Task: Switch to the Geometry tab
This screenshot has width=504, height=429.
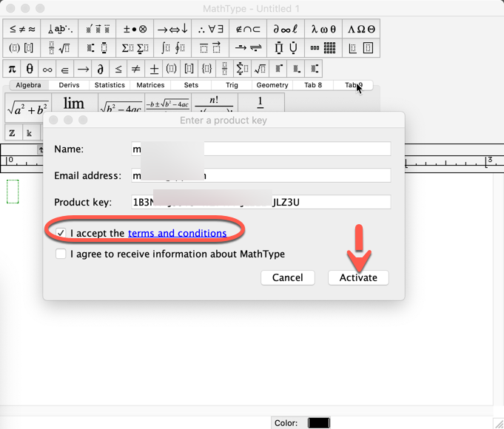Action: pos(272,85)
